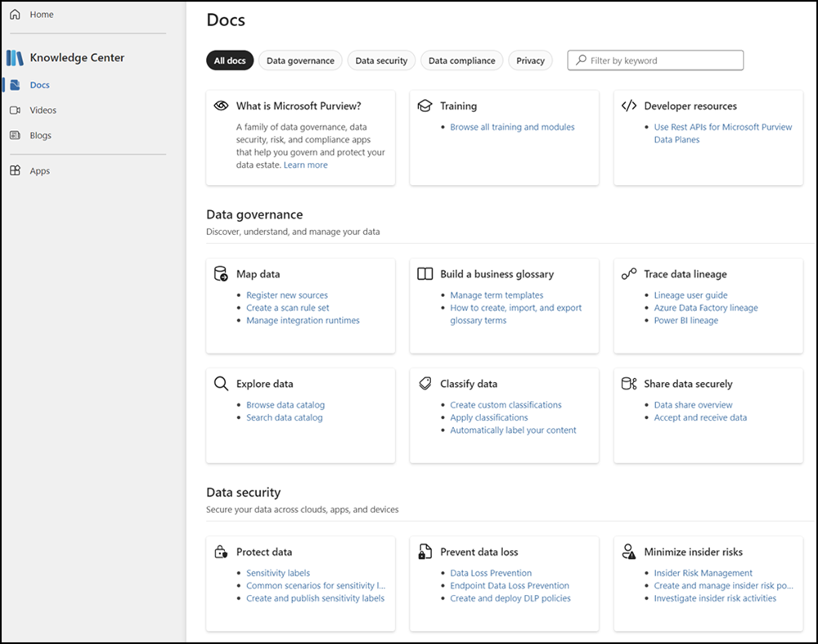Toggle the Privacy filter pill
Screen dimensions: 818x644
[x=530, y=60]
